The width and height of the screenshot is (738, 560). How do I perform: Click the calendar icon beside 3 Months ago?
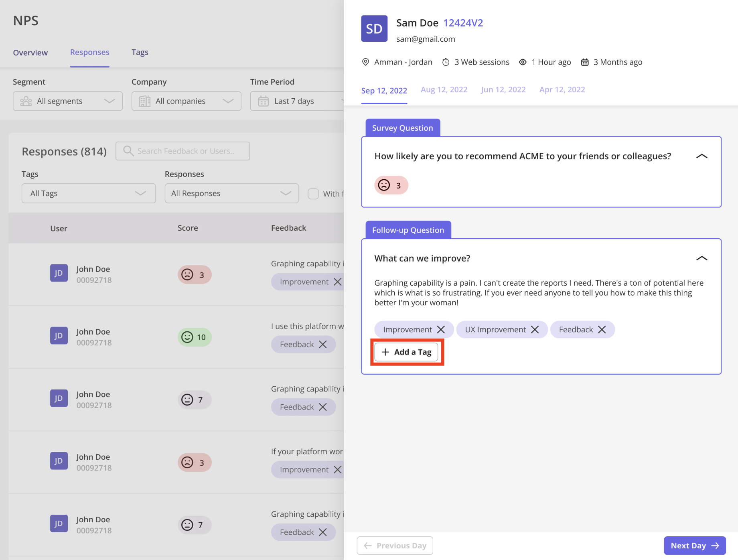click(x=585, y=62)
